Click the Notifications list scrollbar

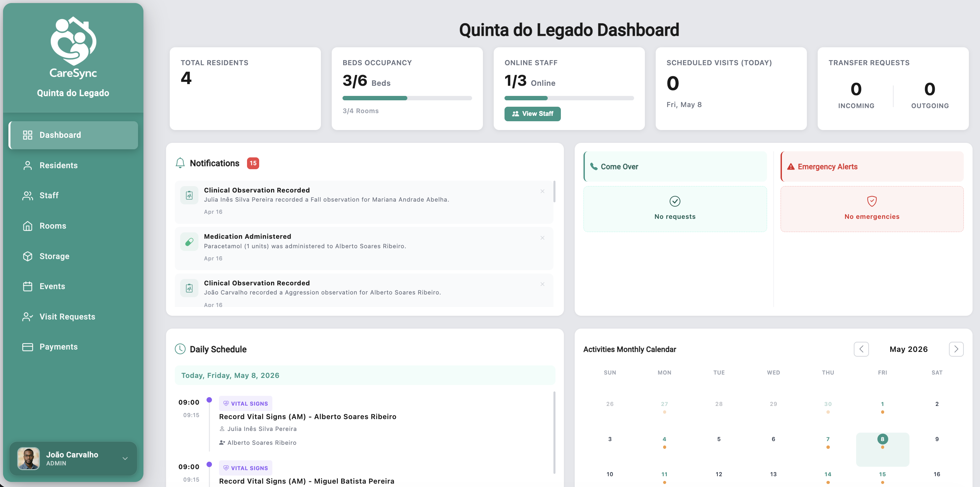[x=554, y=191]
